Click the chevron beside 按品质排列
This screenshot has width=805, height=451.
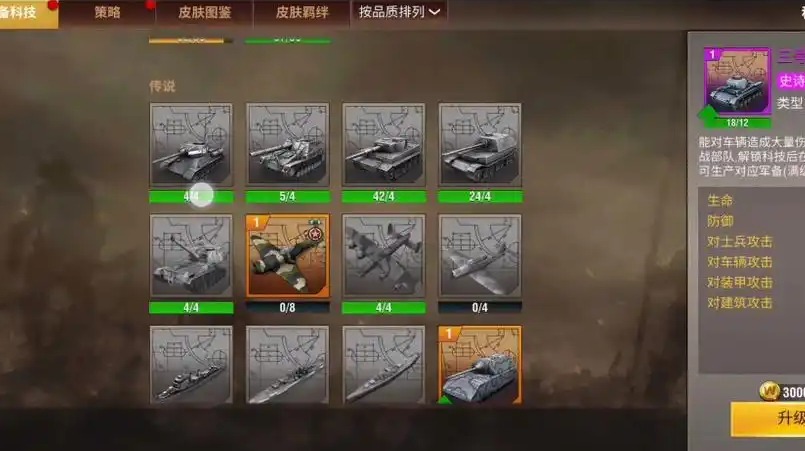(434, 12)
